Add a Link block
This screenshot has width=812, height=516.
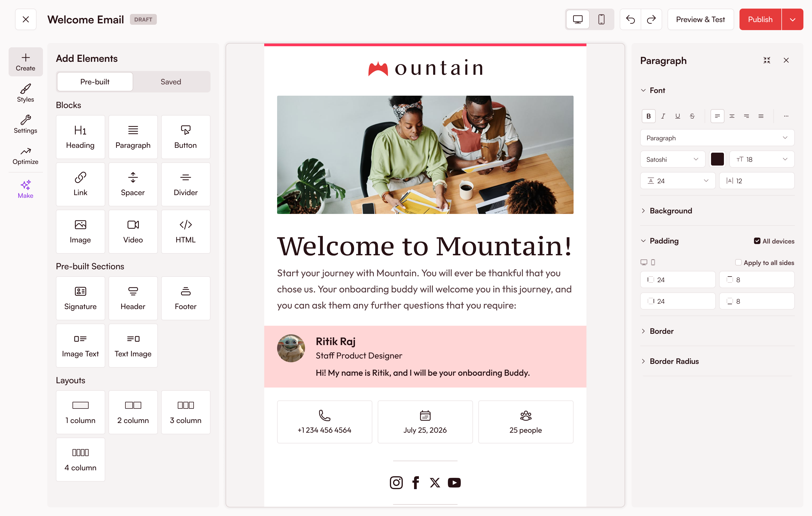coord(80,184)
